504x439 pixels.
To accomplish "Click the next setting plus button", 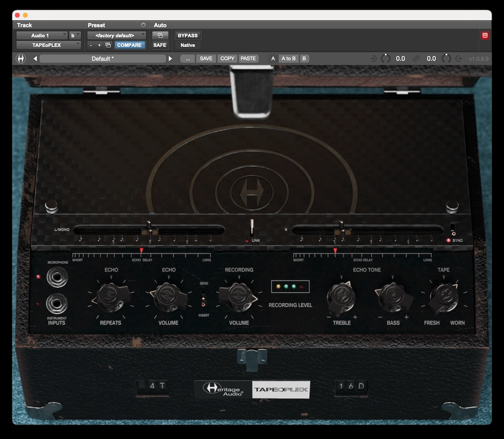I will point(99,45).
